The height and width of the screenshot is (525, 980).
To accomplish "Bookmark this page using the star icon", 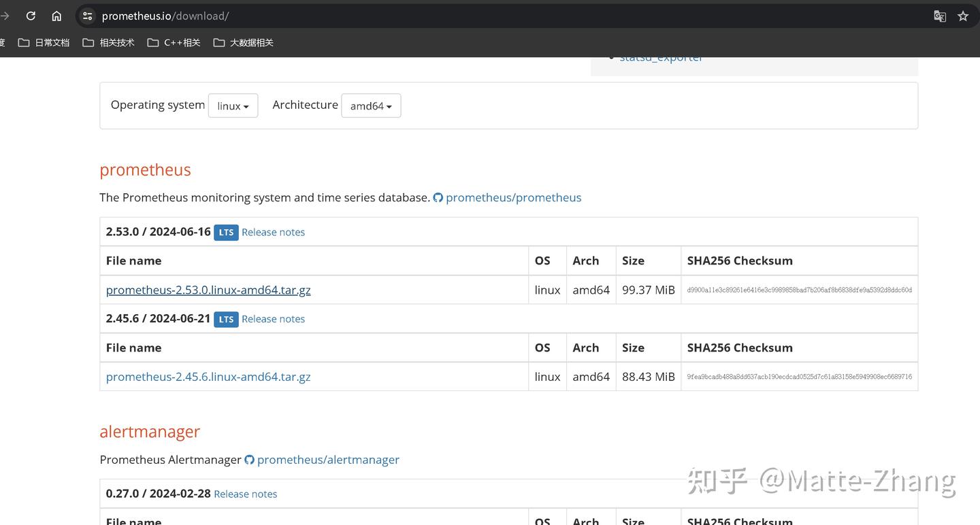I will [x=963, y=15].
